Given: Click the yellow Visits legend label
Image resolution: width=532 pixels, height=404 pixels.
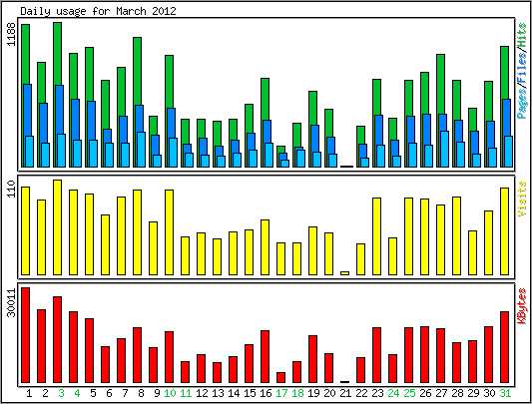Looking at the screenshot, I should [x=522, y=199].
